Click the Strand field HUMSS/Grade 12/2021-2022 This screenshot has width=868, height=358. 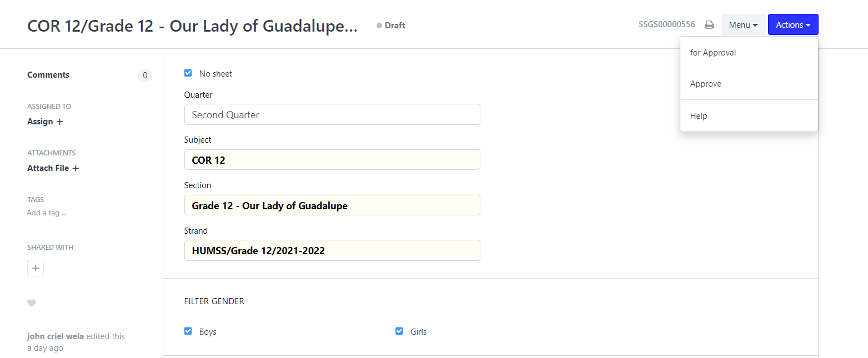tap(332, 250)
